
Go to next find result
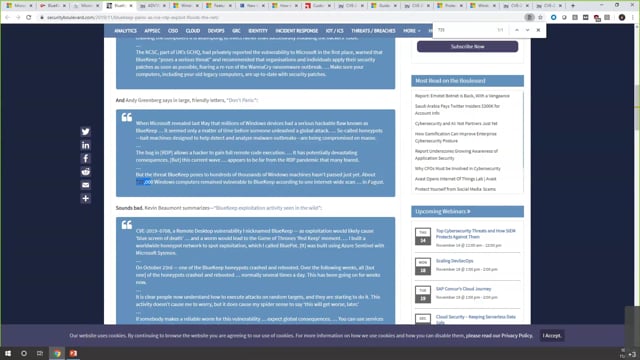pos(527,30)
